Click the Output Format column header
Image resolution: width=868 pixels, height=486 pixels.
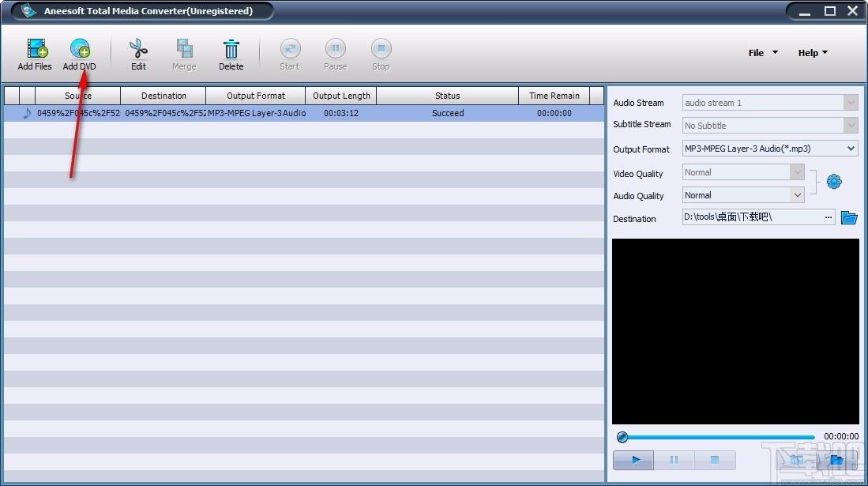point(255,96)
